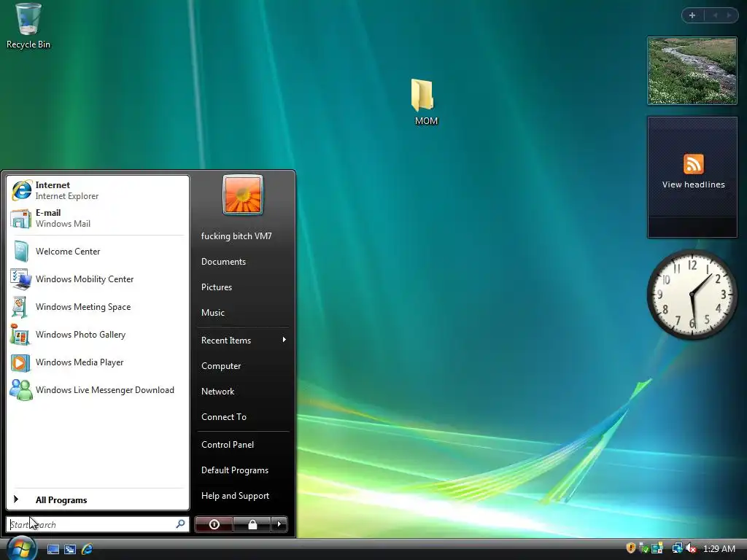The height and width of the screenshot is (560, 747).
Task: Open Windows Mail E-mail entry
Action: 98,218
